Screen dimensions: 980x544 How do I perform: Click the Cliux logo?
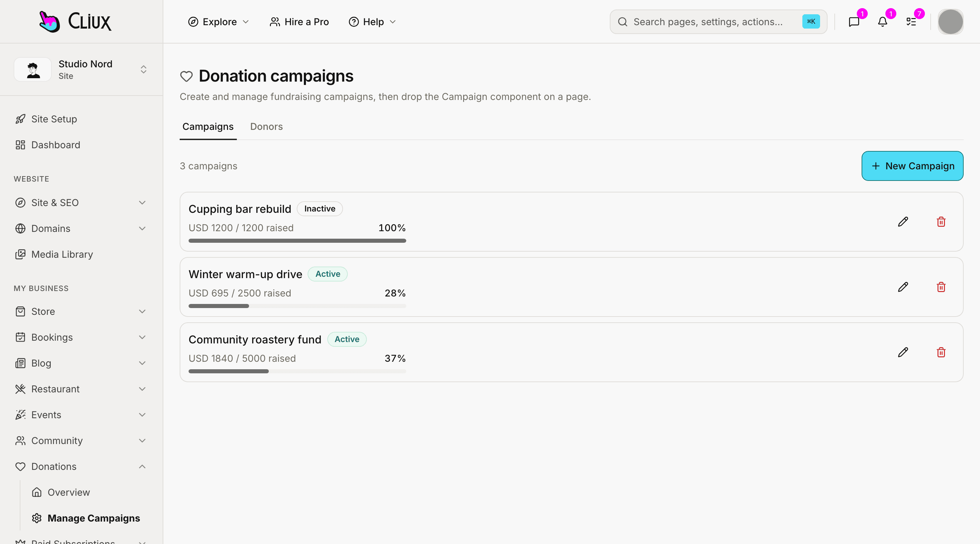pyautogui.click(x=75, y=22)
